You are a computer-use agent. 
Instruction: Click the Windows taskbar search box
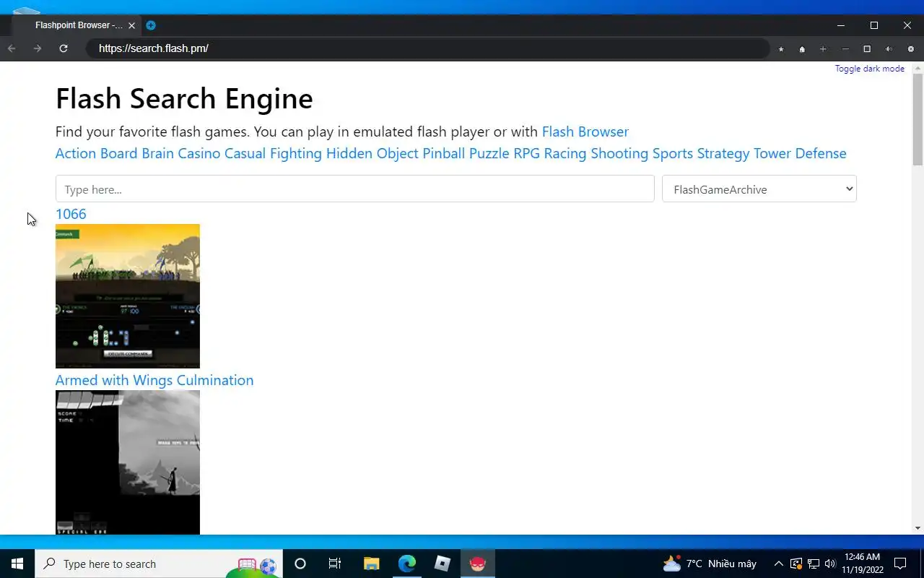point(159,564)
